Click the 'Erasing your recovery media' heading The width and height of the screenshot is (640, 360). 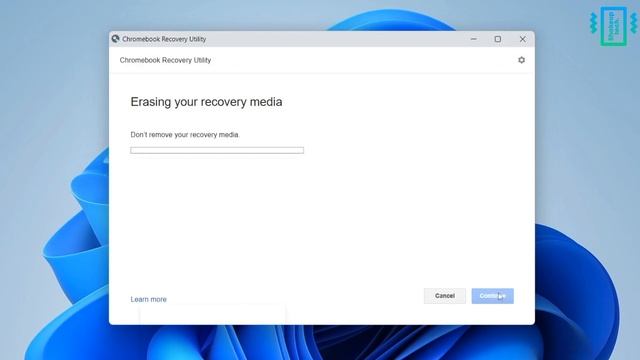[206, 102]
